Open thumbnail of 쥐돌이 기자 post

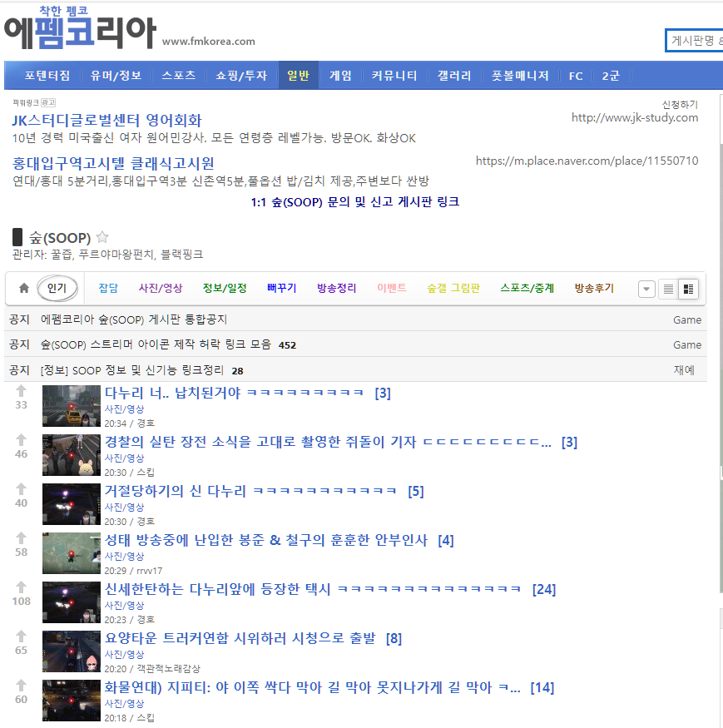[71, 455]
